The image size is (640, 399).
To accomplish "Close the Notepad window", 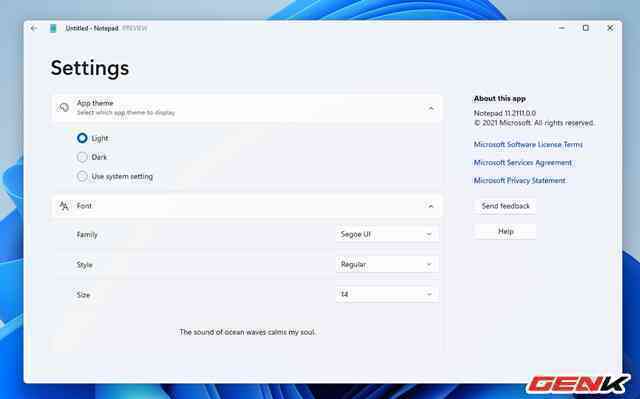I will 610,28.
